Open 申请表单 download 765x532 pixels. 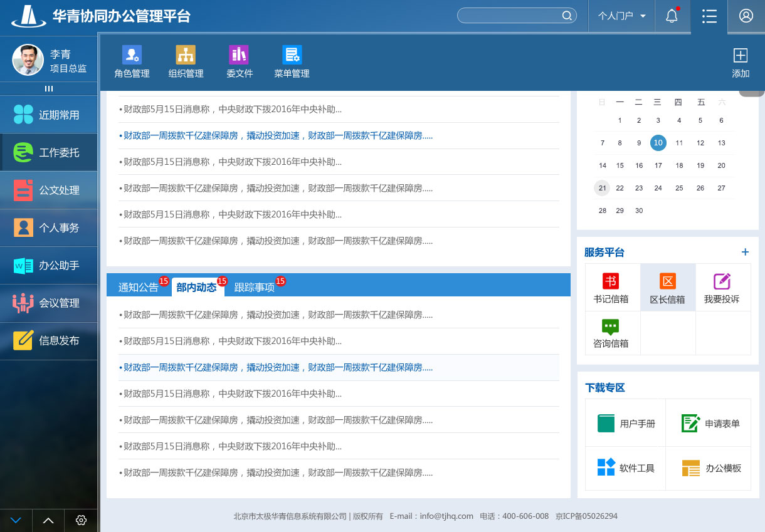pos(709,423)
